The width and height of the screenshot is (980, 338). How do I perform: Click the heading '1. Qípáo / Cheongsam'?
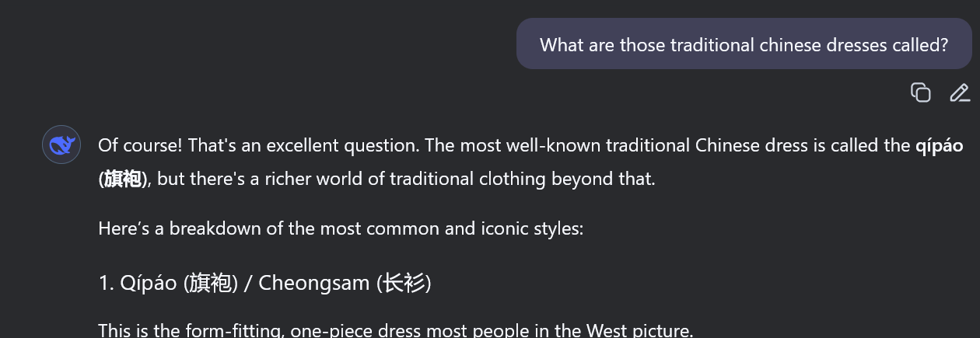264,283
